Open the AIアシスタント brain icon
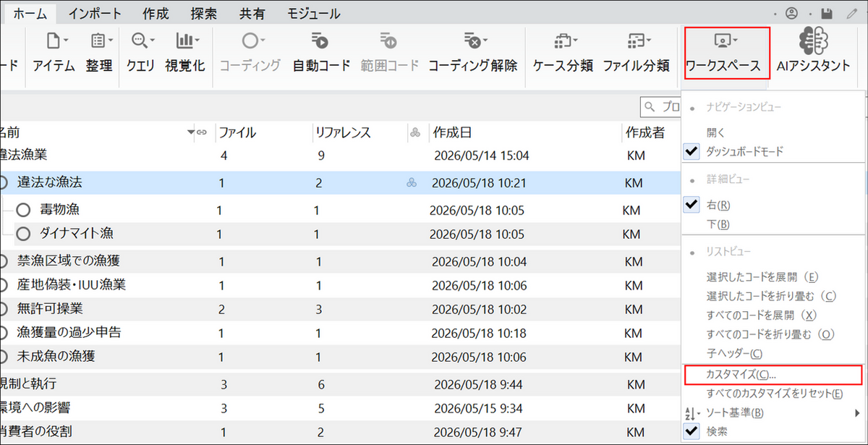 814,41
